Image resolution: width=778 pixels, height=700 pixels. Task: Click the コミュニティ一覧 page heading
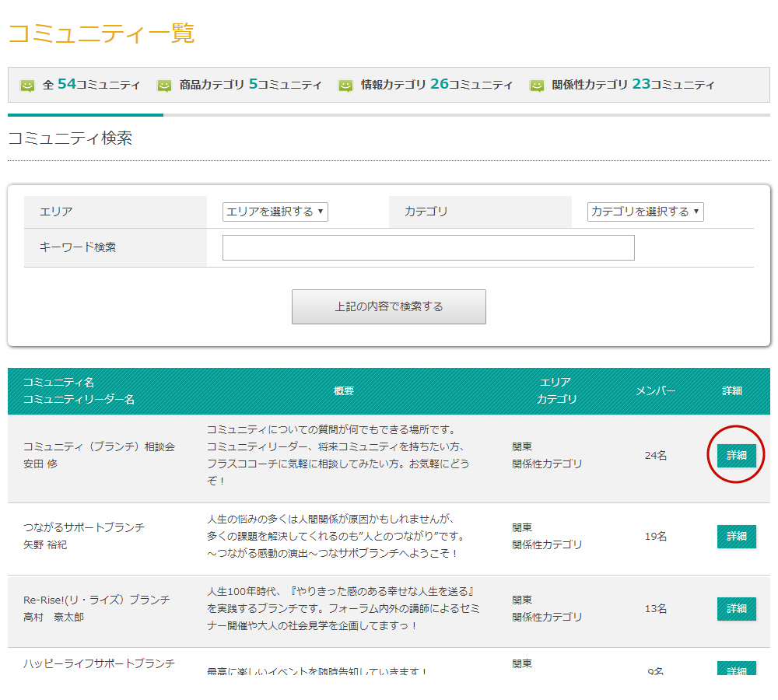101,33
